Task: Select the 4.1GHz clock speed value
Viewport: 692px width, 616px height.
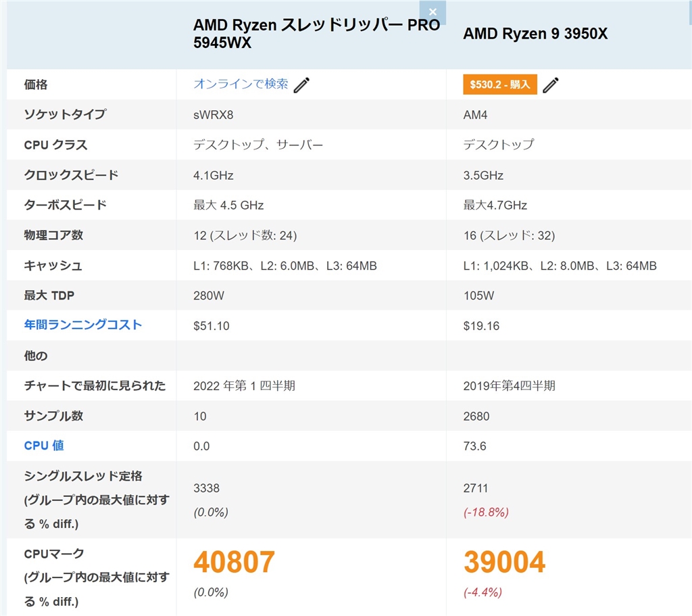Action: 213,174
